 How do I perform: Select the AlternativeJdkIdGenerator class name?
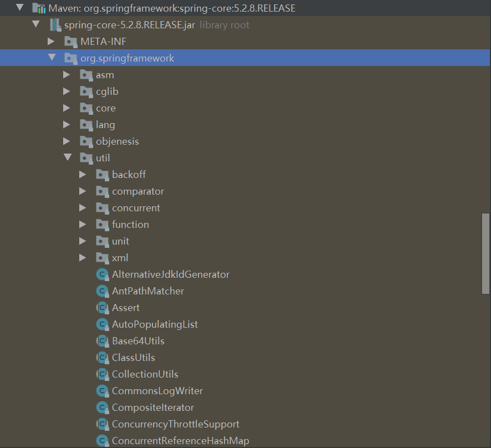(171, 274)
